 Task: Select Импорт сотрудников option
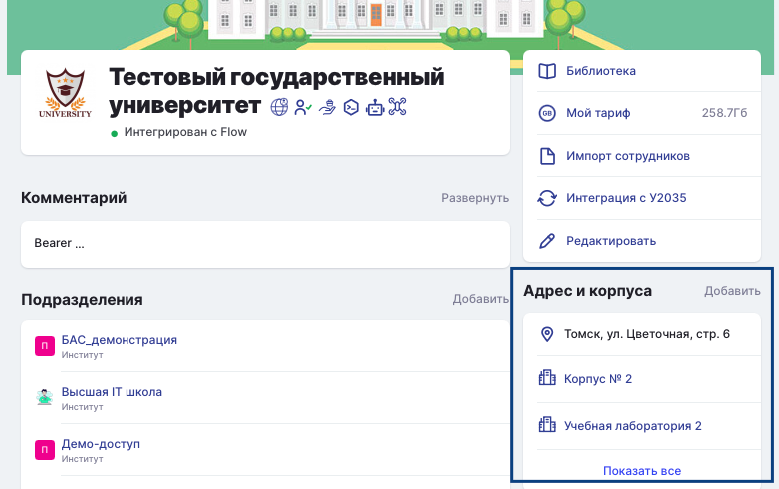point(627,156)
